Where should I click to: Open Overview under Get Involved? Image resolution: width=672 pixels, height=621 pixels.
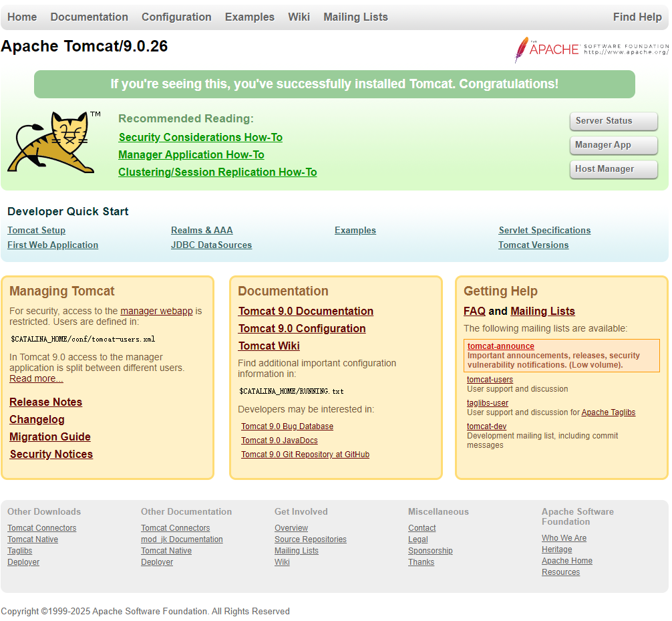point(291,528)
